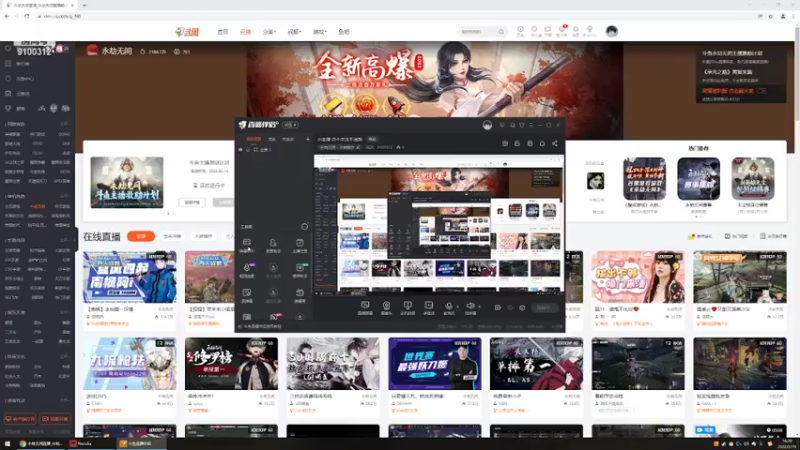Expand the 分类 dropdown in header

269,32
